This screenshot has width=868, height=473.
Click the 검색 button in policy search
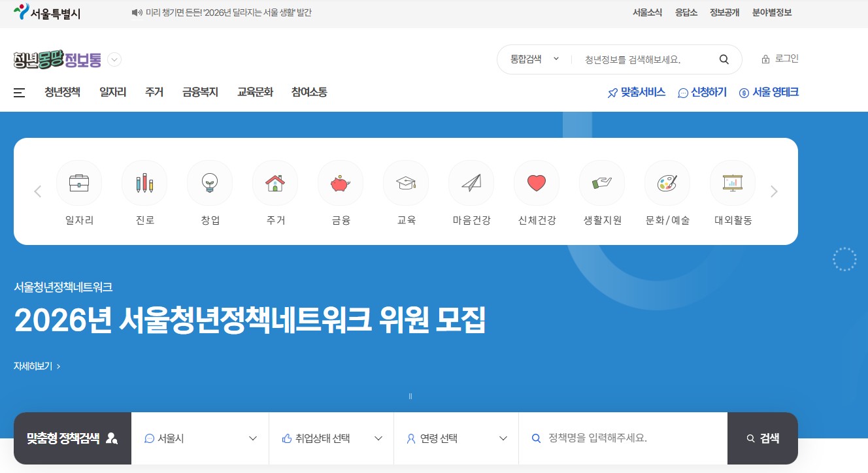[x=763, y=438]
